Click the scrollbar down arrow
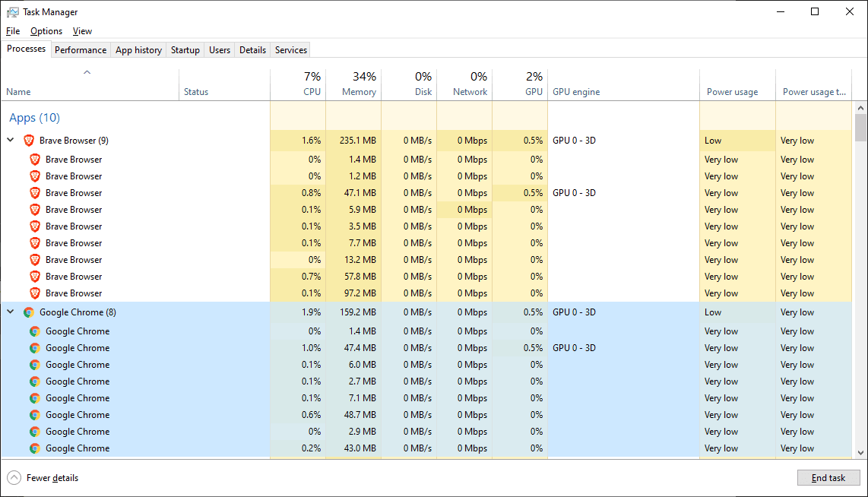Viewport: 868px width, 497px height. click(860, 452)
